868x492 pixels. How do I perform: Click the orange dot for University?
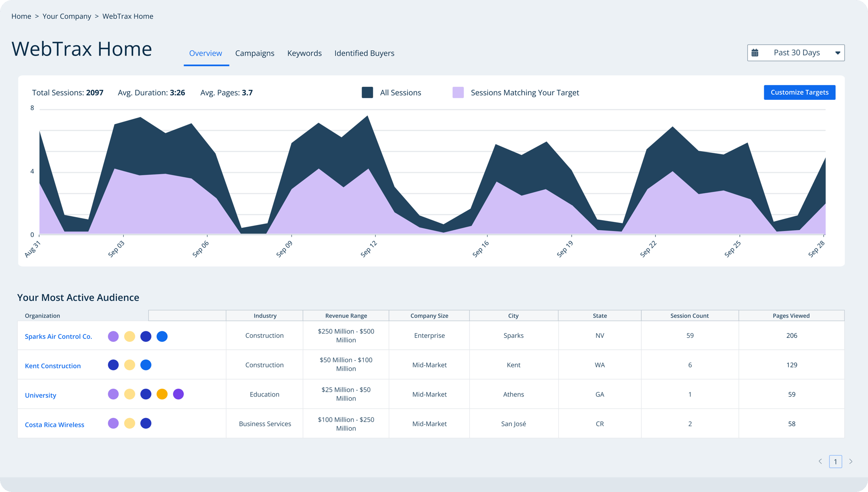162,394
